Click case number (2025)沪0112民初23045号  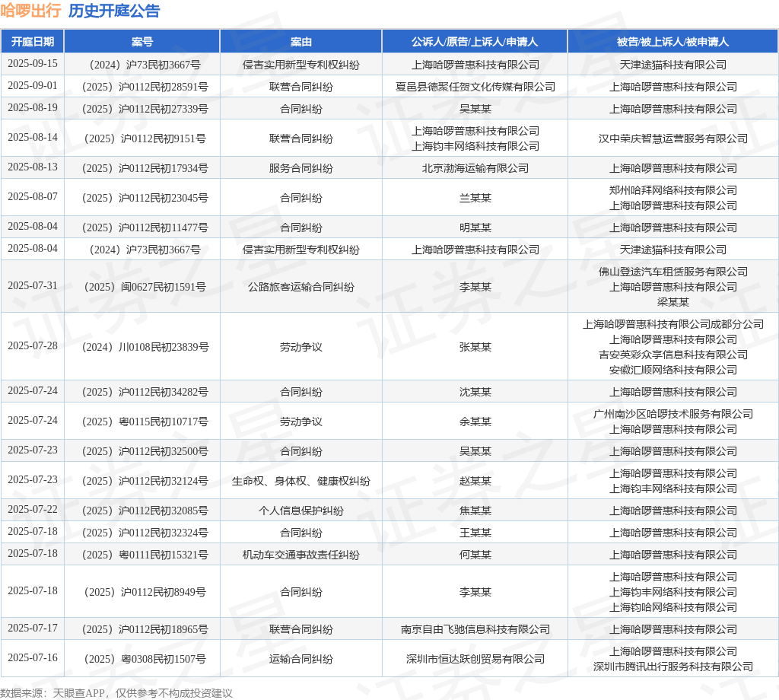(145, 199)
